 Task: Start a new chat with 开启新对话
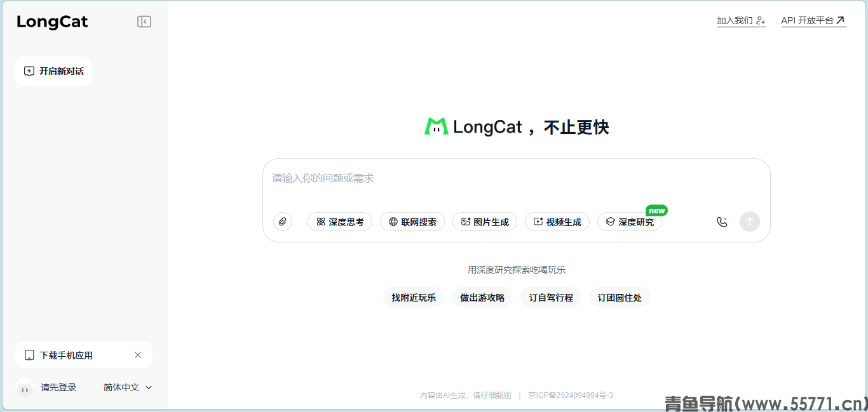pos(53,71)
